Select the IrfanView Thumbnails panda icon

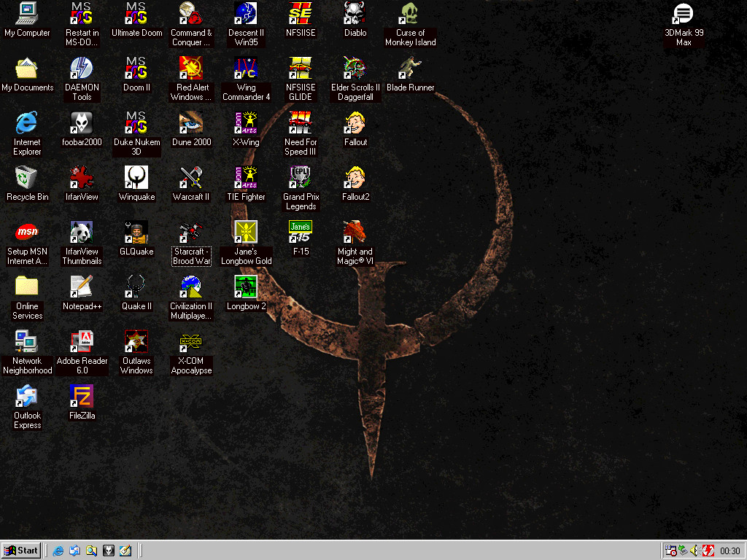pyautogui.click(x=82, y=233)
